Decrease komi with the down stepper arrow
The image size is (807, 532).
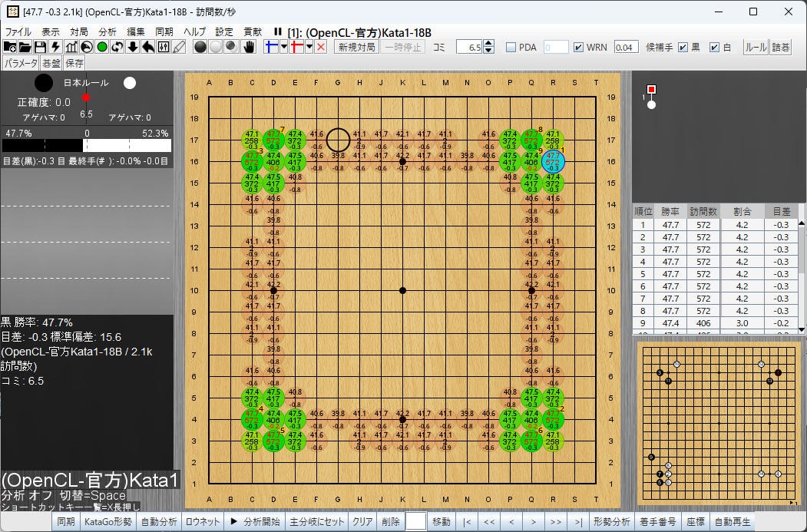[x=489, y=51]
